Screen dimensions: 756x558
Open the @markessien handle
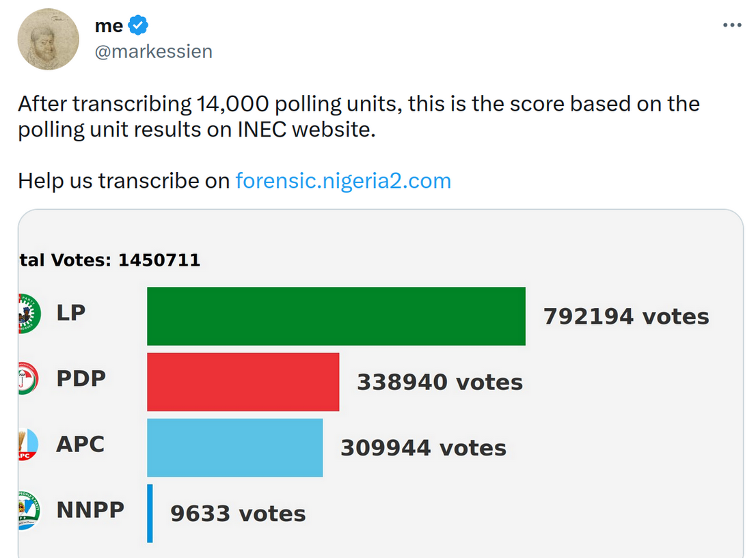click(153, 51)
